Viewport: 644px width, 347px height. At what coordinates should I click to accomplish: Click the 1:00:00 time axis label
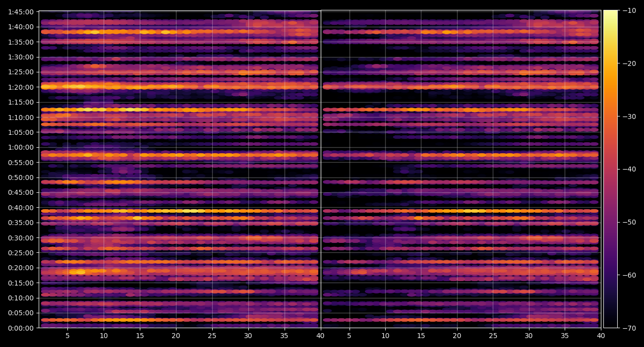[x=21, y=147]
